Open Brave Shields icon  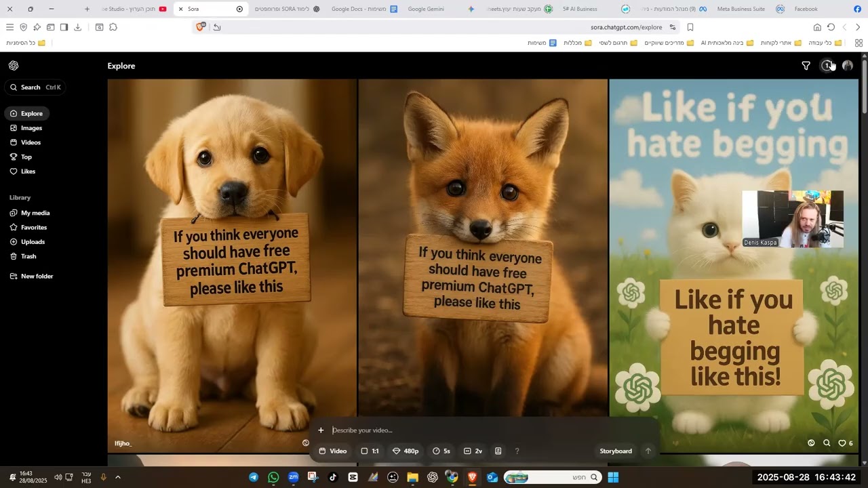click(200, 27)
